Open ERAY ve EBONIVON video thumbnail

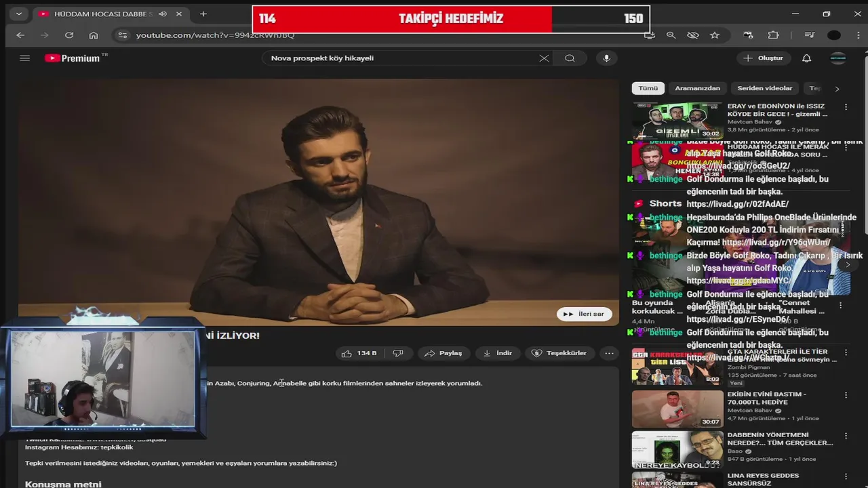(x=677, y=121)
